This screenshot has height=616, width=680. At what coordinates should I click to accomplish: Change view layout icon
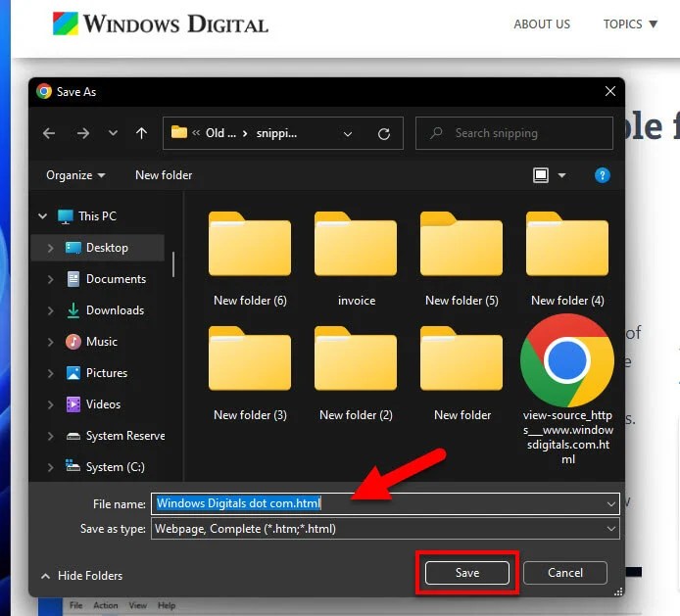click(x=541, y=175)
